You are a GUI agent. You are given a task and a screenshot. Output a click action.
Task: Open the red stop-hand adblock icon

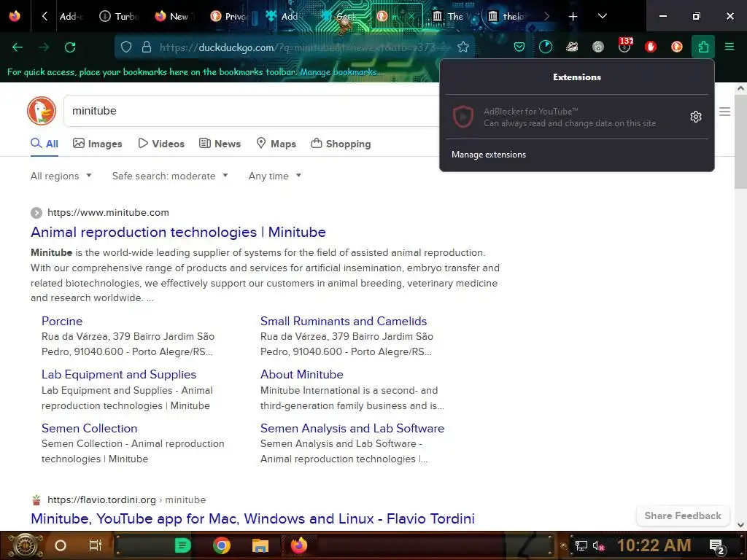[650, 47]
